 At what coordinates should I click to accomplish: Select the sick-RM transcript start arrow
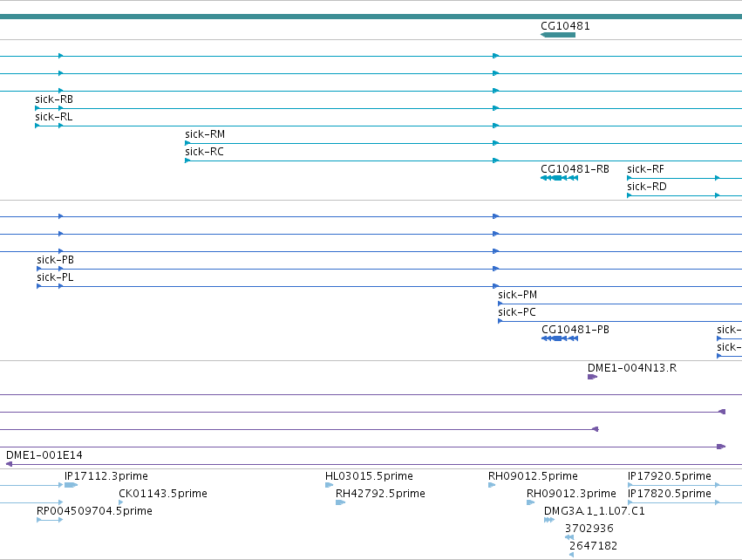[x=187, y=143]
